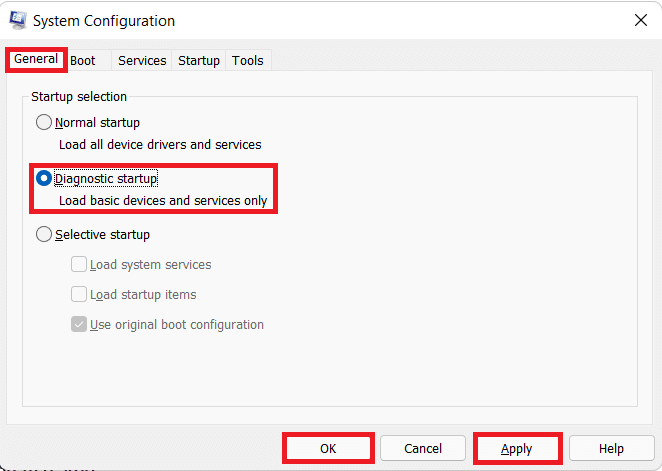Toggle Use original boot configuration checkbox
The height and width of the screenshot is (471, 662).
[x=79, y=325]
